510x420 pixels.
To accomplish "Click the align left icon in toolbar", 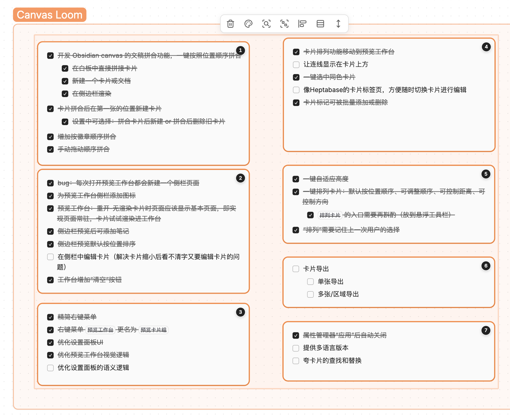I will click(302, 24).
